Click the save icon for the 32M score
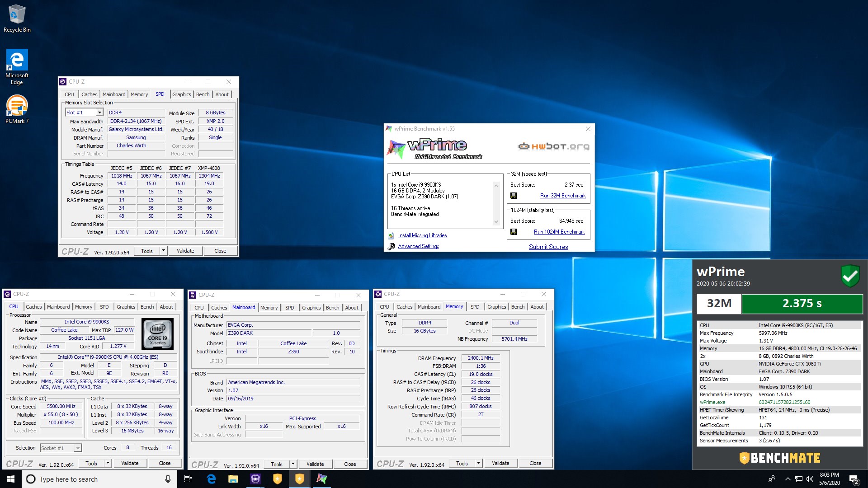The height and width of the screenshot is (488, 868). [x=514, y=196]
